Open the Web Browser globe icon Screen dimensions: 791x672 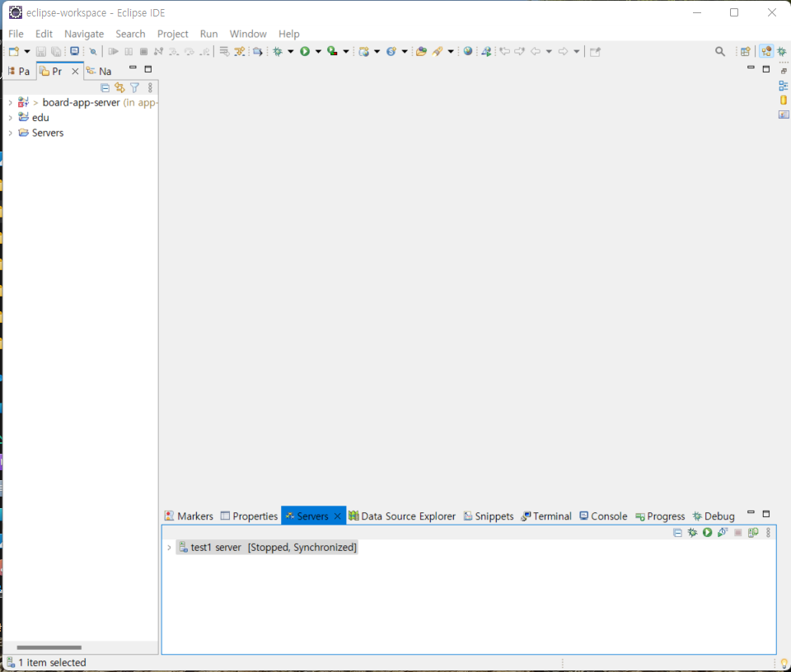pos(468,51)
